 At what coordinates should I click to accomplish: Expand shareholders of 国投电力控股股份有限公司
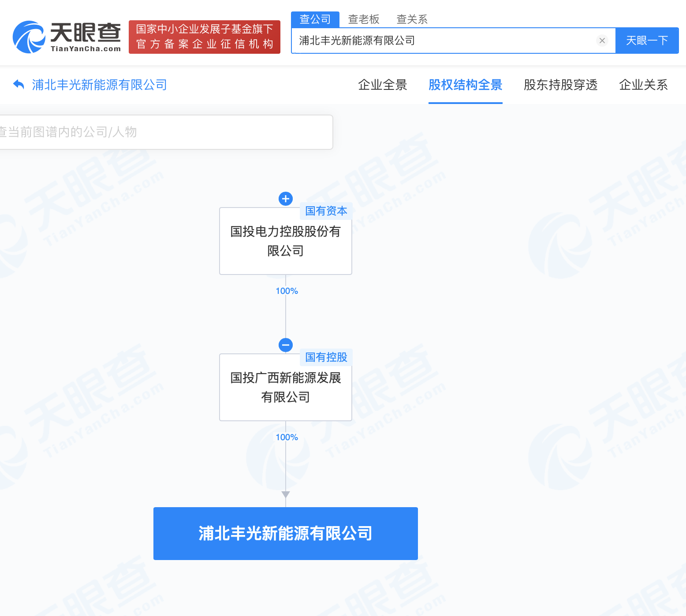click(x=286, y=199)
